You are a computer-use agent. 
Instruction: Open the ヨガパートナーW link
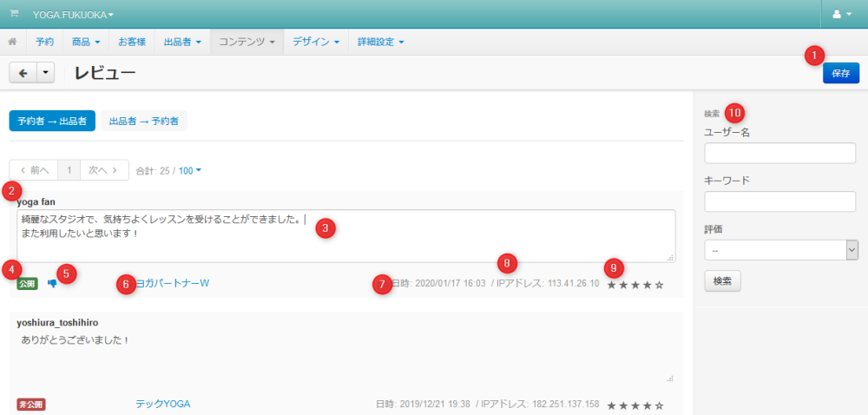click(x=172, y=283)
